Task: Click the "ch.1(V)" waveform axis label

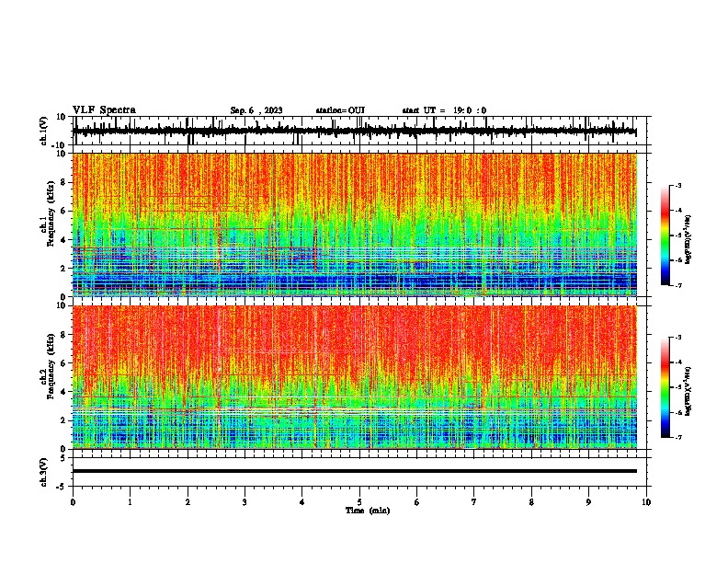Action: point(45,131)
